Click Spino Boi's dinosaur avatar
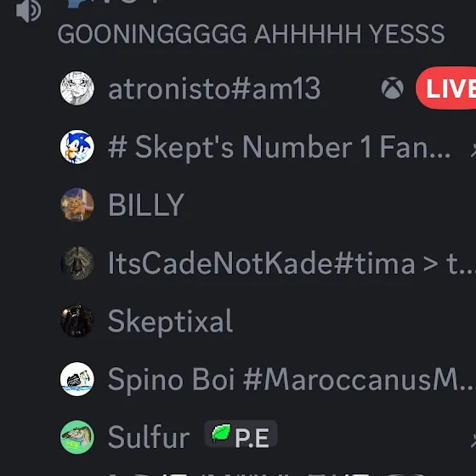The image size is (476, 476). coord(77,379)
